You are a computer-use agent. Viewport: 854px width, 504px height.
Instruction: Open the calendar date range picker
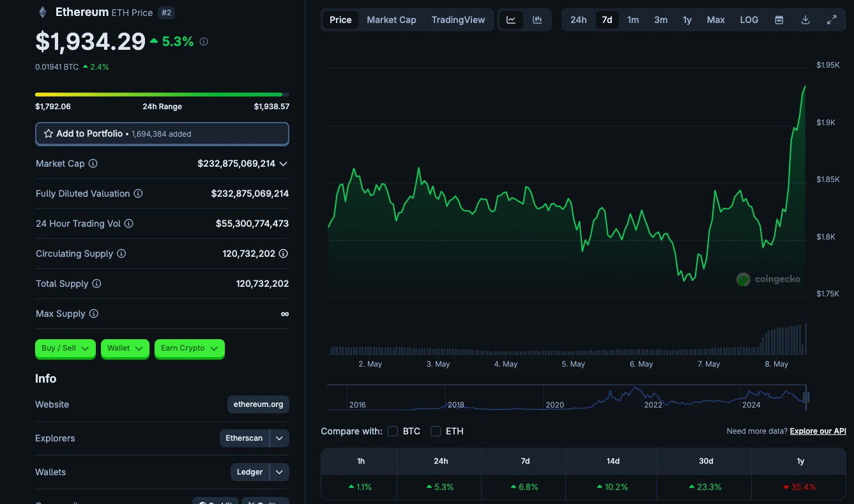(779, 20)
